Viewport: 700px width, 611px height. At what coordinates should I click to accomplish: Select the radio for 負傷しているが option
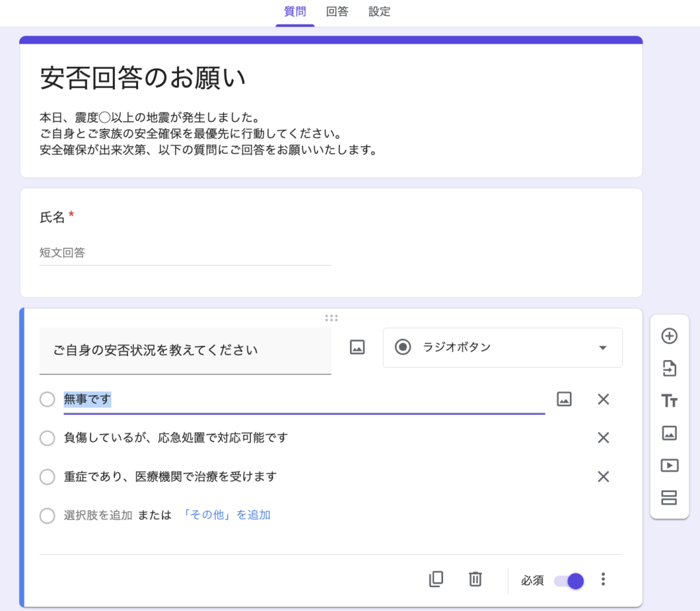point(47,438)
